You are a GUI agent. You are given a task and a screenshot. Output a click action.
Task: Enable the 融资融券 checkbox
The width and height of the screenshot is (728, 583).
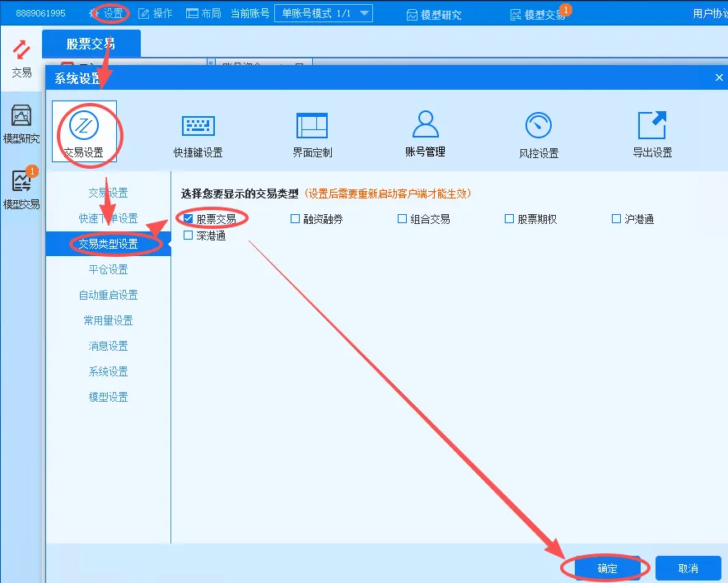click(296, 219)
